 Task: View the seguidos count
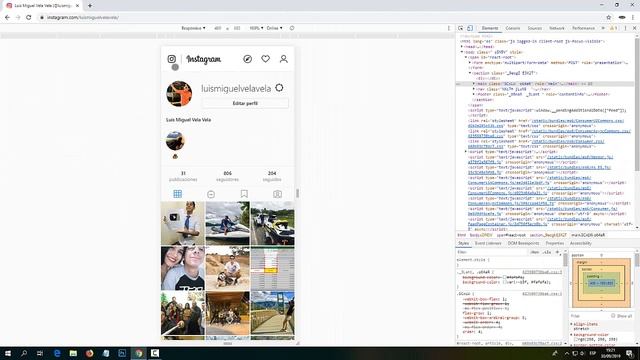tap(272, 176)
